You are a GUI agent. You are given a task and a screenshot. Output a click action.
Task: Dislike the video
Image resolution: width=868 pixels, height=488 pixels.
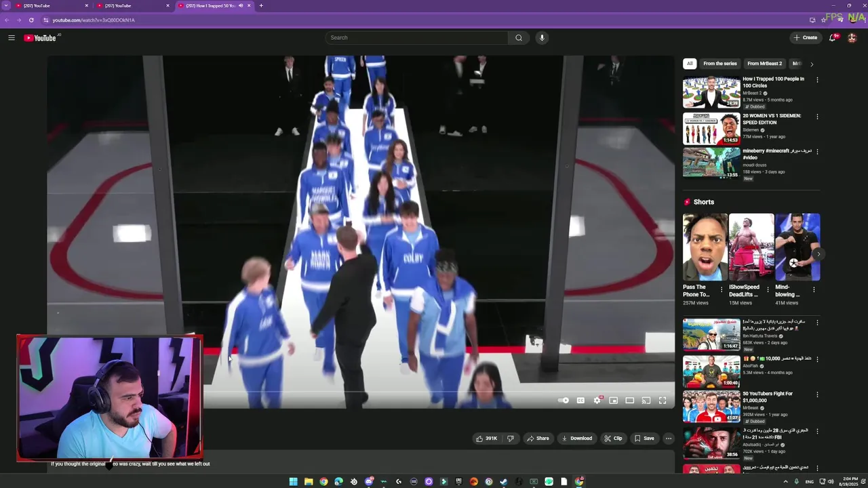[x=511, y=439]
